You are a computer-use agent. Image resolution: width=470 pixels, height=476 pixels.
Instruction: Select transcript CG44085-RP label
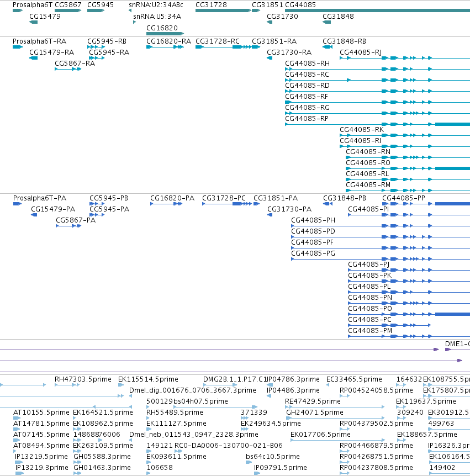(x=307, y=118)
